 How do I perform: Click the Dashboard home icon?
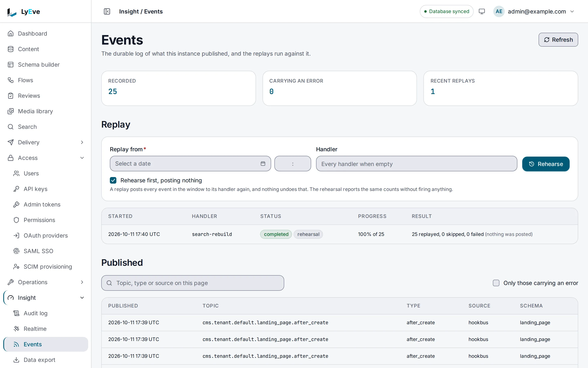click(x=11, y=33)
